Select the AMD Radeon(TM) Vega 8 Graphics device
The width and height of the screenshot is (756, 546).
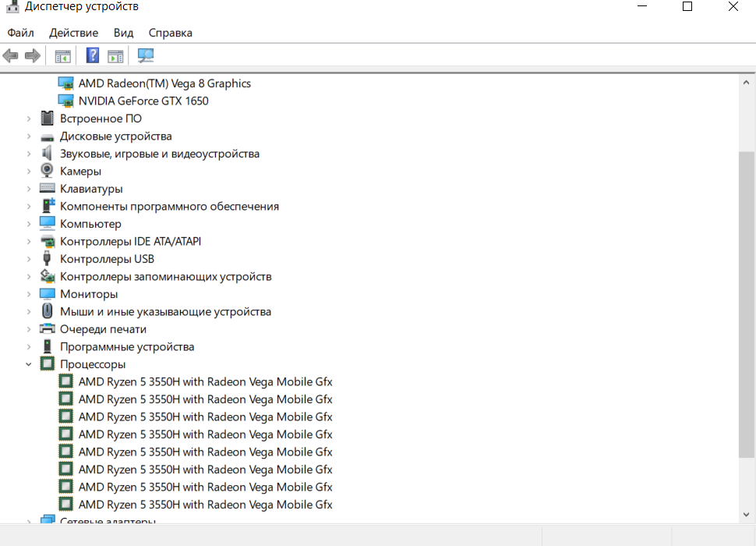point(164,83)
